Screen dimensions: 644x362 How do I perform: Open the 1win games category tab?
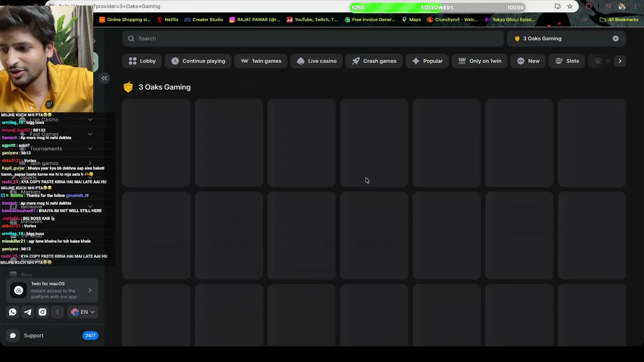point(261,61)
